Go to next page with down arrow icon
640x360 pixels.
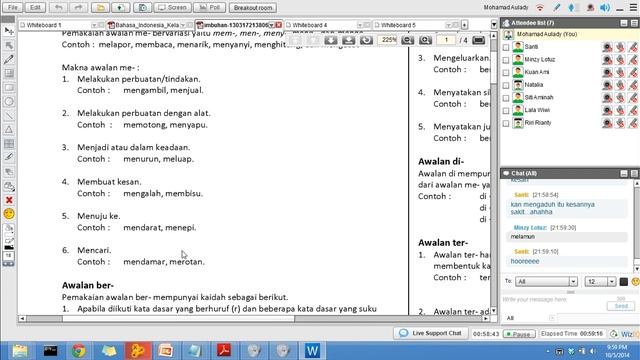(331, 40)
